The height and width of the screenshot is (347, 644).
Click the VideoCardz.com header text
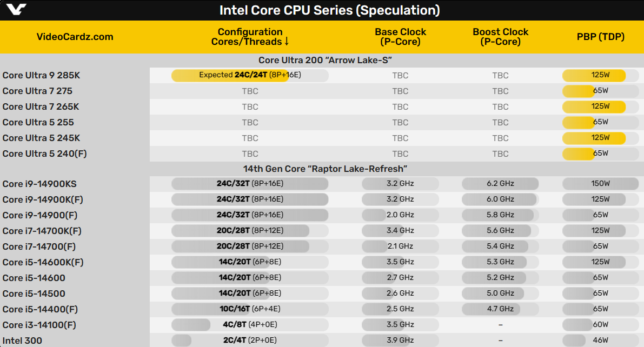[75, 37]
